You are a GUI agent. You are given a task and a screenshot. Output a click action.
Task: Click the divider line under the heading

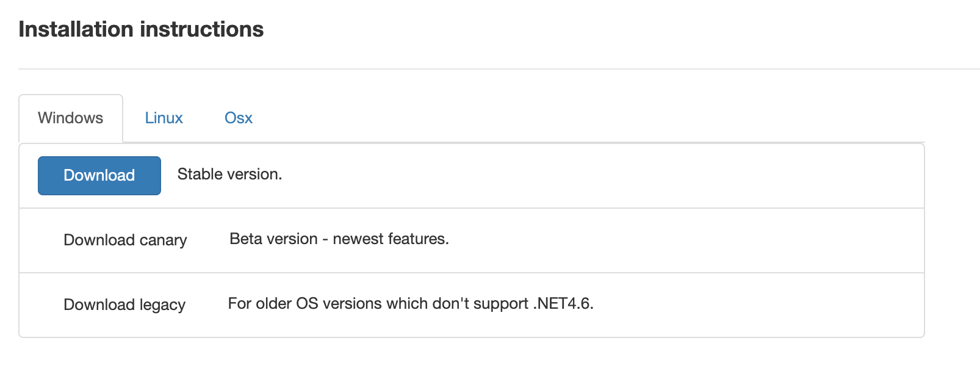(499, 69)
